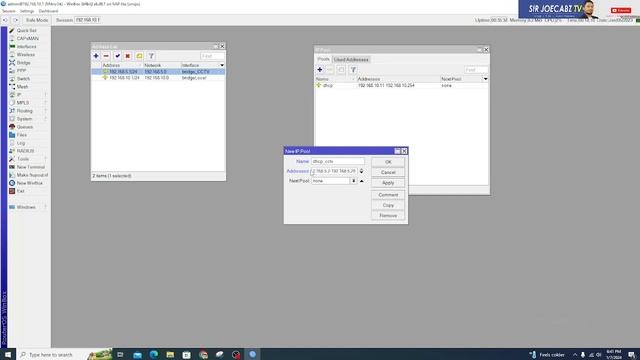The width and height of the screenshot is (640, 360).
Task: Collapse Next Pool with up triangle
Action: (x=362, y=181)
